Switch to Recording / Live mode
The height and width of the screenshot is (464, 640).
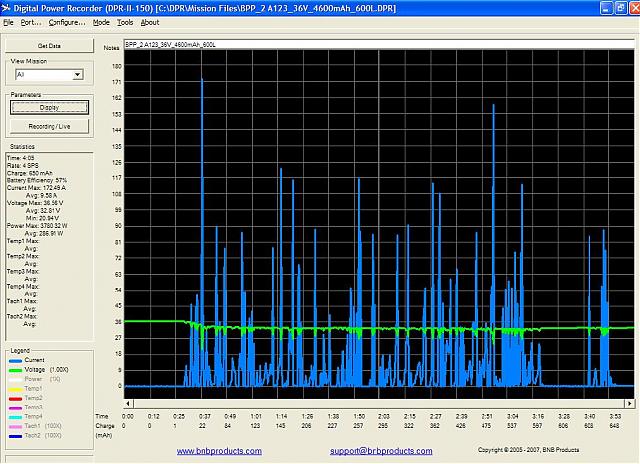(48, 126)
